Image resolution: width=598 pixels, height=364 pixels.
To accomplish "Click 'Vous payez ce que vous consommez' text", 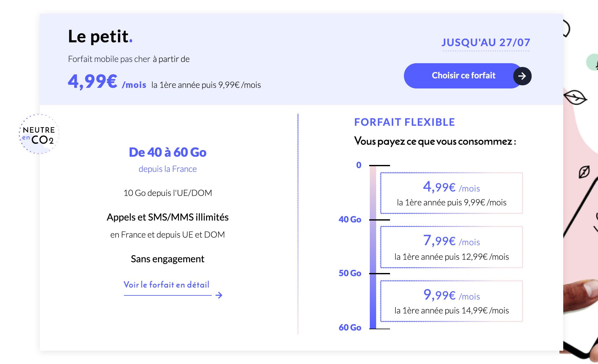I will pyautogui.click(x=435, y=141).
